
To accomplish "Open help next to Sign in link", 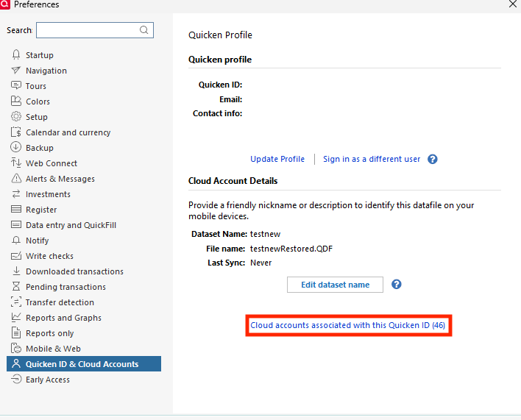I will (432, 159).
